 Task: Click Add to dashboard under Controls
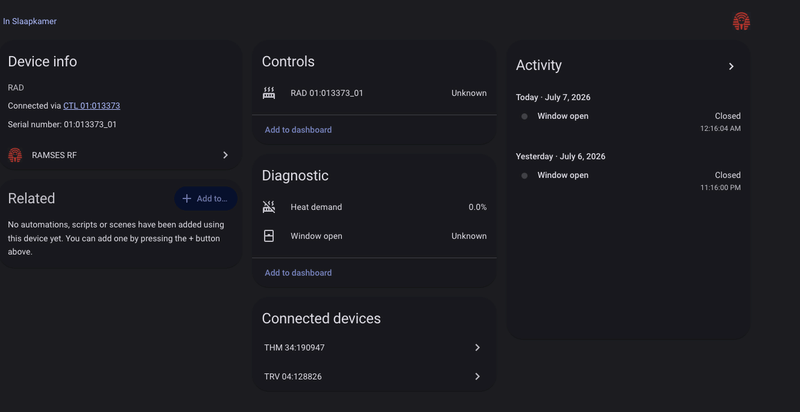298,130
